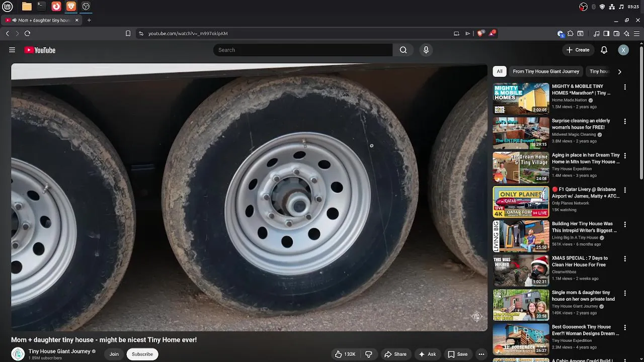Open the Brave extensions puzzle icon
Image resolution: width=644 pixels, height=362 pixels.
[x=570, y=33]
